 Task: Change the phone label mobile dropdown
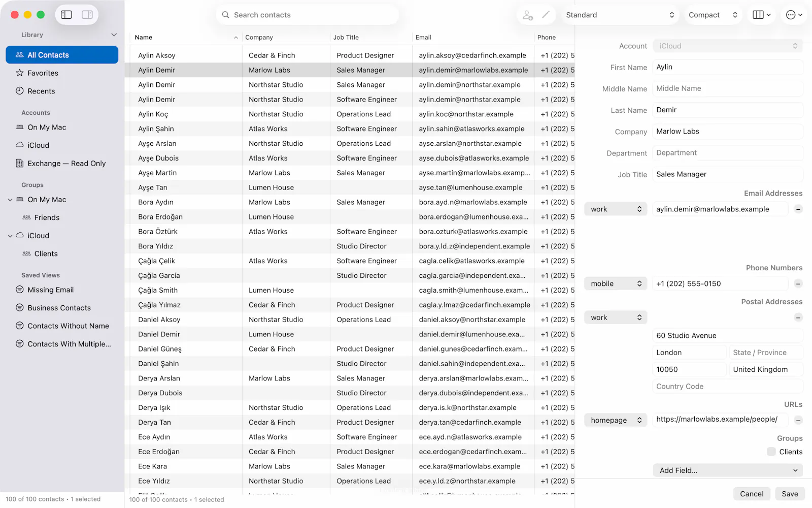(616, 284)
